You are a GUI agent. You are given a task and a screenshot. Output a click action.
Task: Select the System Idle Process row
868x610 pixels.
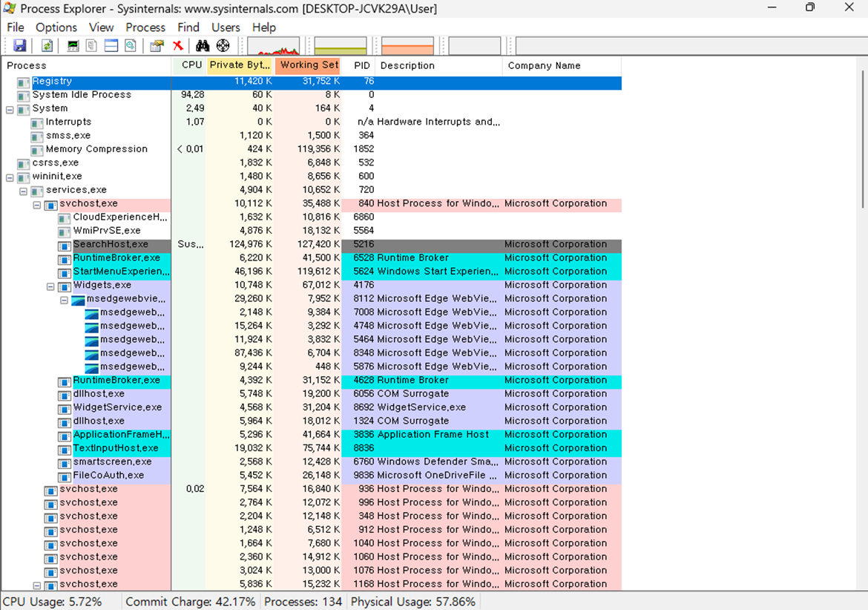coord(312,95)
